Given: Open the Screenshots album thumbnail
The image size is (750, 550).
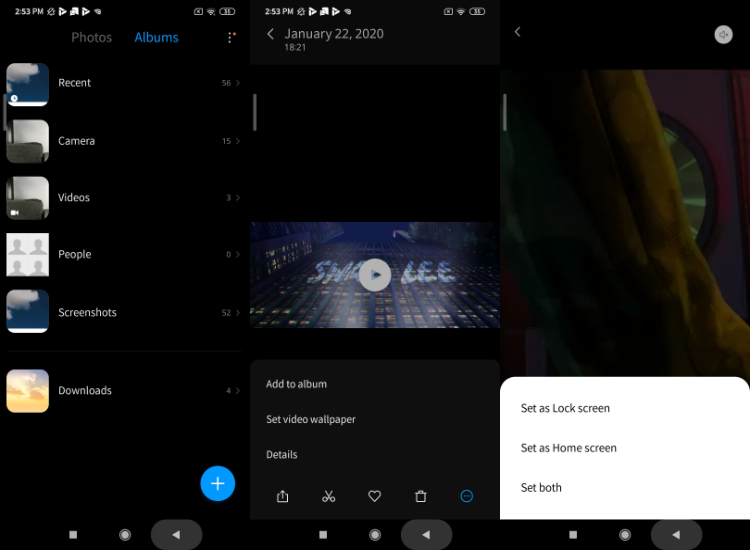Looking at the screenshot, I should click(28, 311).
